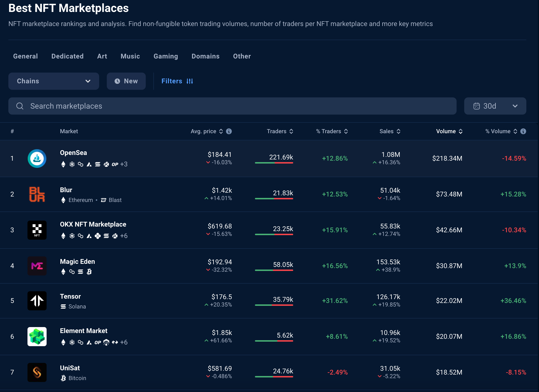Switch to the Gaming tab
Screen dimensions: 539x392
click(x=166, y=56)
